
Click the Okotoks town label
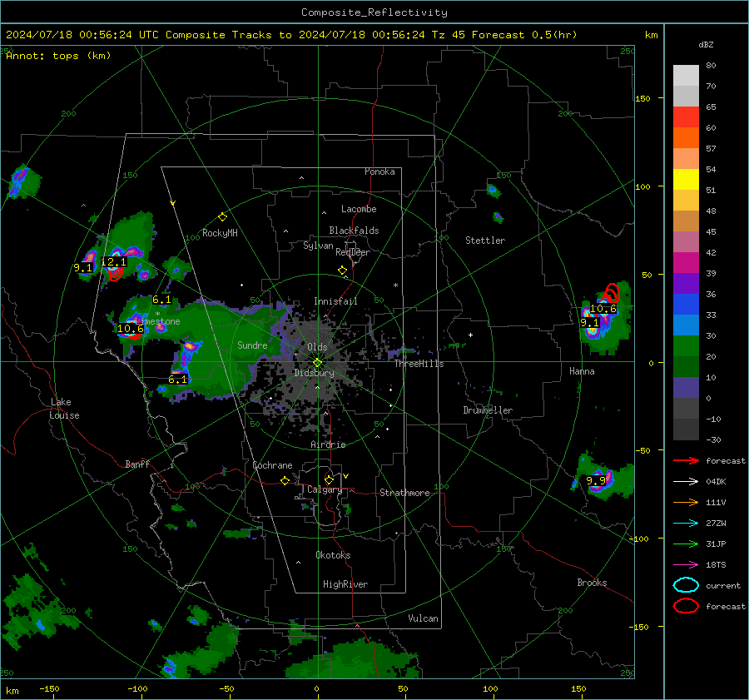pos(333,555)
